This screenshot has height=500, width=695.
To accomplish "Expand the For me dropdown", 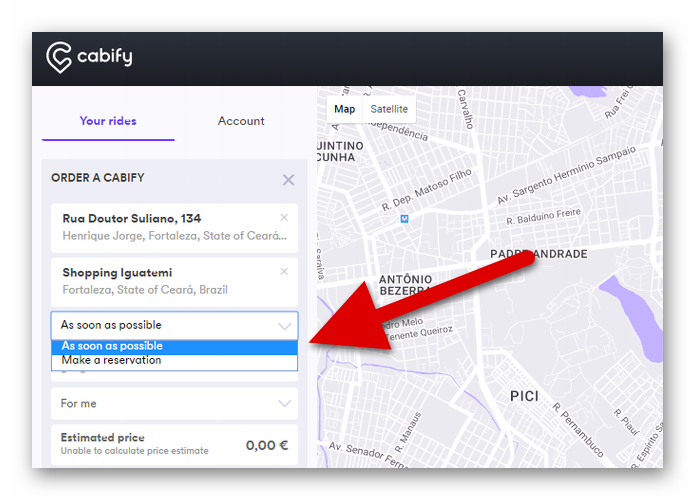I will (x=174, y=403).
